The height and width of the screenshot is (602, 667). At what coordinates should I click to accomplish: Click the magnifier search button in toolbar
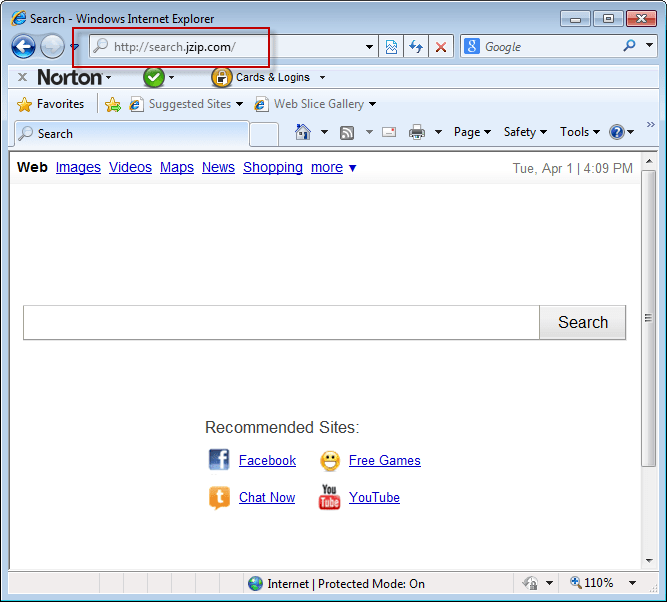click(x=630, y=45)
